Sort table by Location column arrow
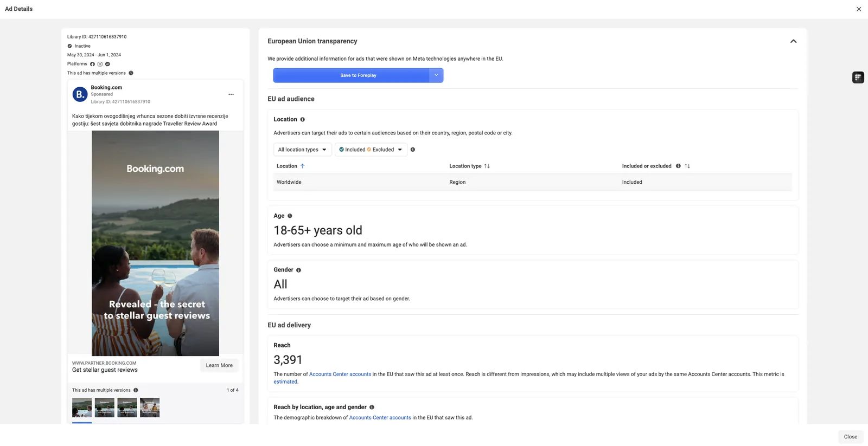Screen dimensions: 868x446 pyautogui.click(x=303, y=166)
